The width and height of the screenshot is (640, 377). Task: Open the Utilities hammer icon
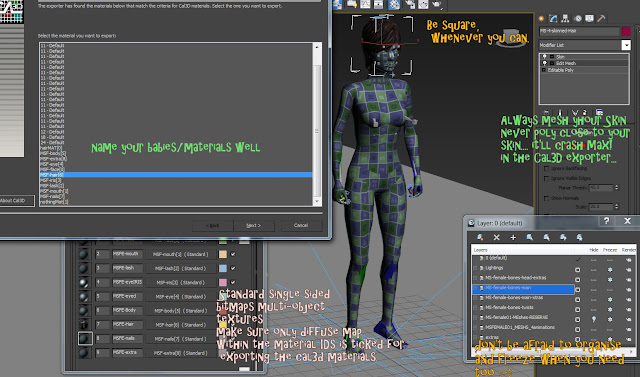(601, 18)
